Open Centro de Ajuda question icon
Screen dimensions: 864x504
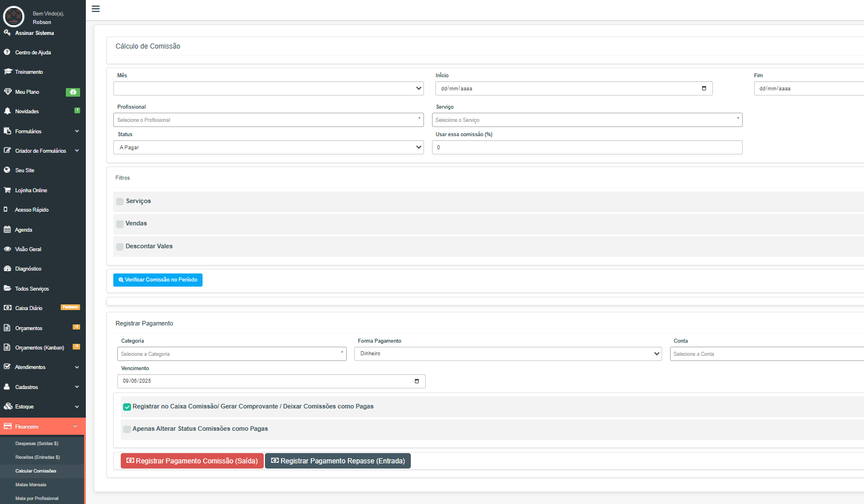click(x=7, y=52)
